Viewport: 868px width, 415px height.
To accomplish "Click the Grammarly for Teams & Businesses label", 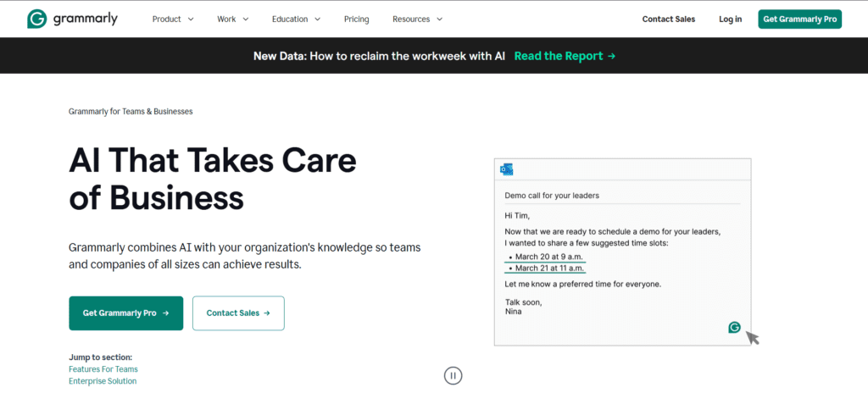I will [x=131, y=111].
